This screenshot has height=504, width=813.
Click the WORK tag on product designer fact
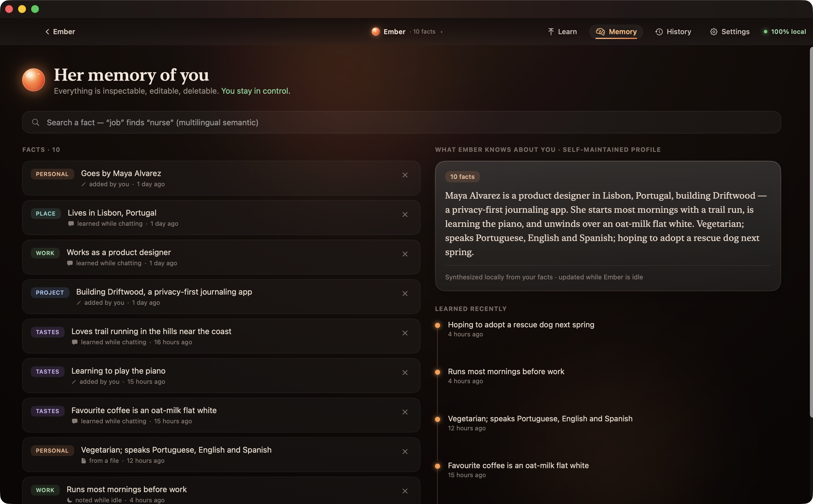coord(45,253)
